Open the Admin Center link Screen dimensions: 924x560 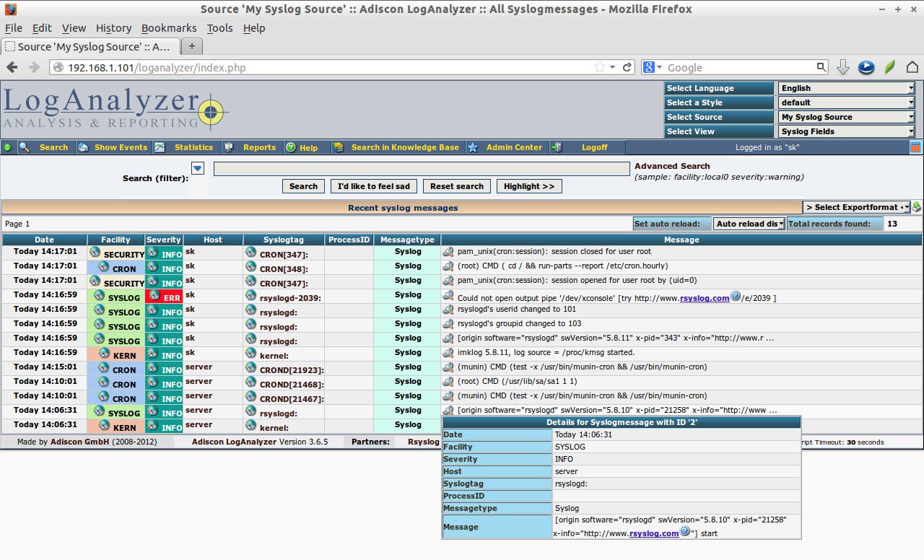(514, 147)
